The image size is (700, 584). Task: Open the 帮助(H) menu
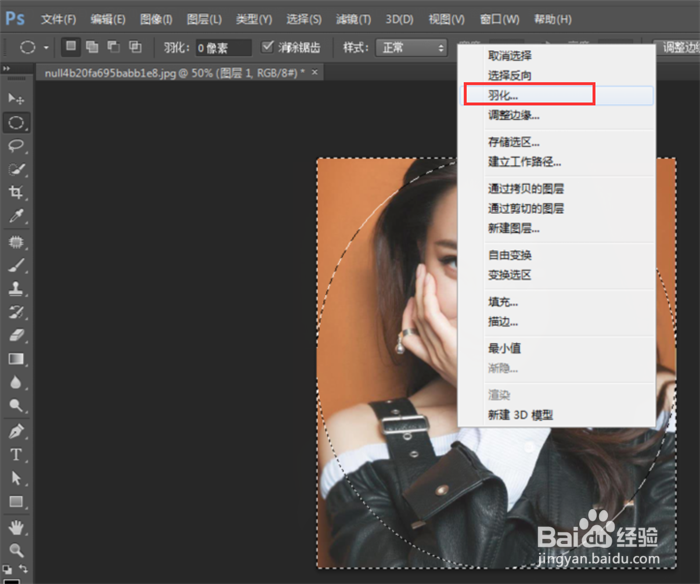click(x=553, y=19)
